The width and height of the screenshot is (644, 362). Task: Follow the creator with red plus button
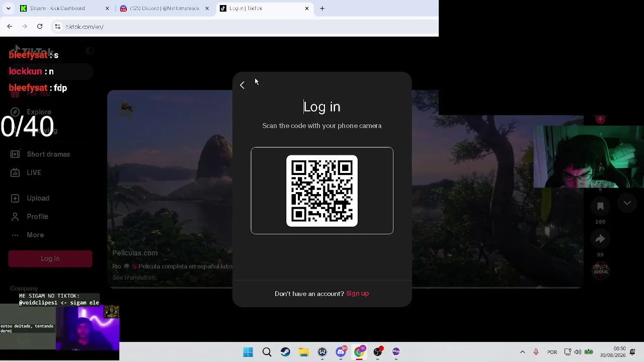point(600,119)
